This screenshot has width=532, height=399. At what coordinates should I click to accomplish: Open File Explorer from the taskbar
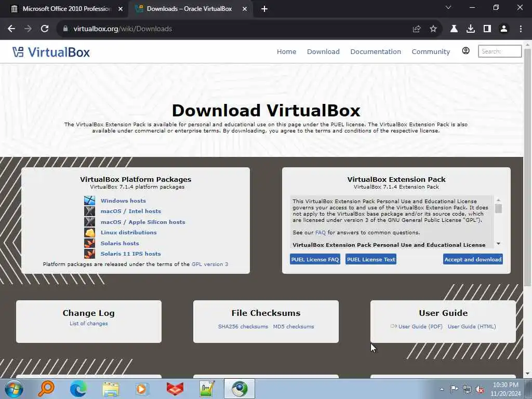pyautogui.click(x=111, y=389)
